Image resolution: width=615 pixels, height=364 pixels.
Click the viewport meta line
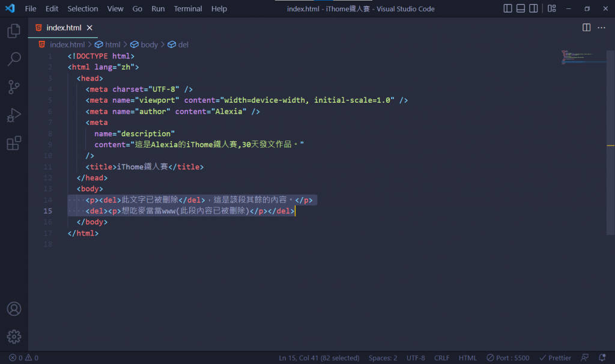[247, 100]
